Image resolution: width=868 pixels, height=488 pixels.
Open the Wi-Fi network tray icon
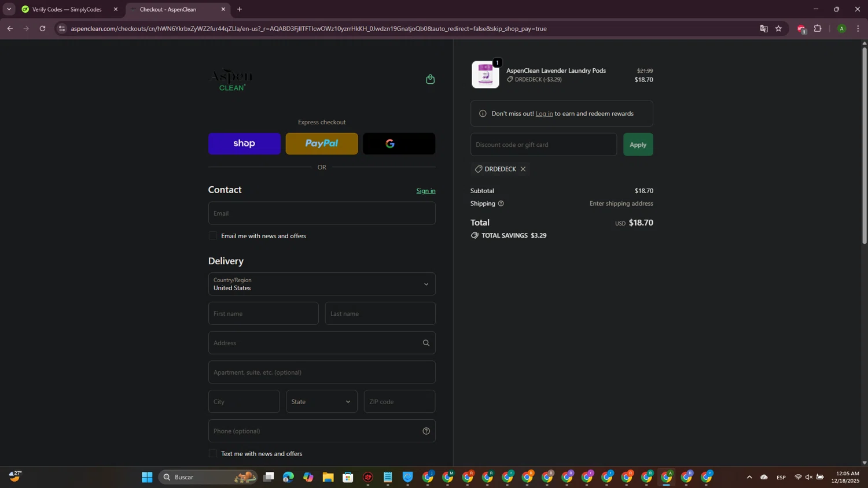click(798, 477)
